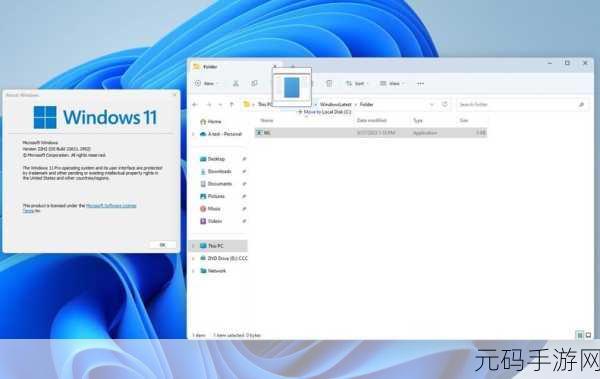Click the Forward navigation arrow
The width and height of the screenshot is (600, 379).
[x=209, y=105]
